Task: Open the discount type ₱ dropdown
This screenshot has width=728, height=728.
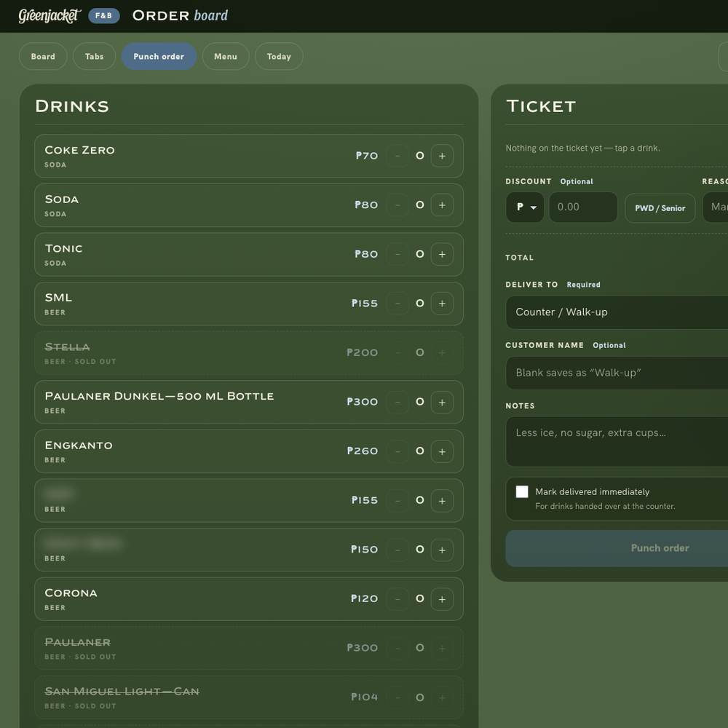Action: pyautogui.click(x=525, y=207)
